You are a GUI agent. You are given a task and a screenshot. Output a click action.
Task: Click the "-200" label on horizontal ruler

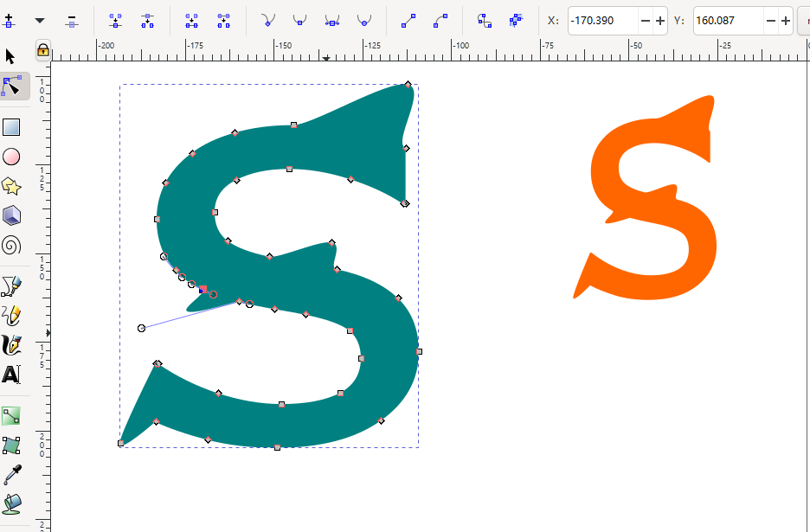click(x=106, y=46)
